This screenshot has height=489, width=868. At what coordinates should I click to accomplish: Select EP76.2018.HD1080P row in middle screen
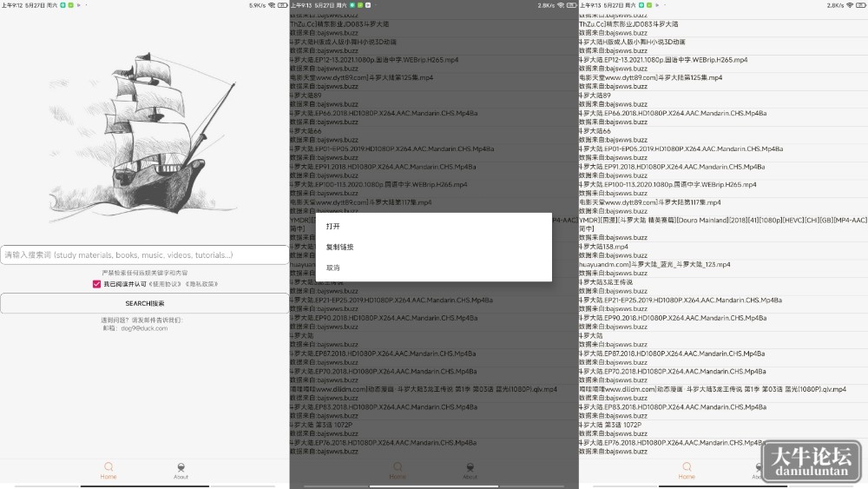434,447
